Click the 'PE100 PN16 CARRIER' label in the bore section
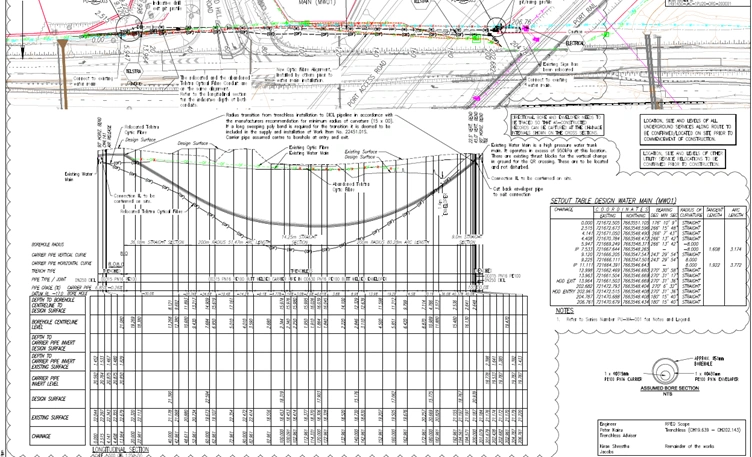Screen dimensions: 752x457 pyautogui.click(x=624, y=376)
